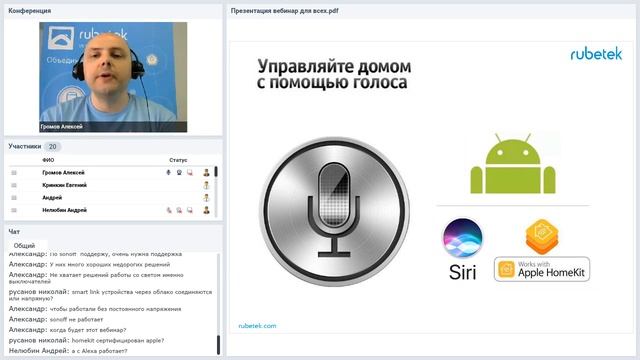Screen dimensions: 640x360
Task: Click the Siri orb icon on slide
Action: click(462, 238)
